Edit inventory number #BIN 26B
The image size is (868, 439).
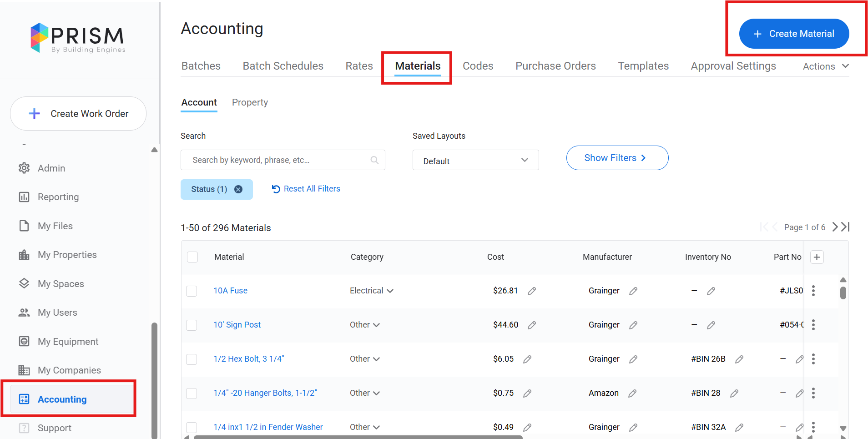coord(739,359)
